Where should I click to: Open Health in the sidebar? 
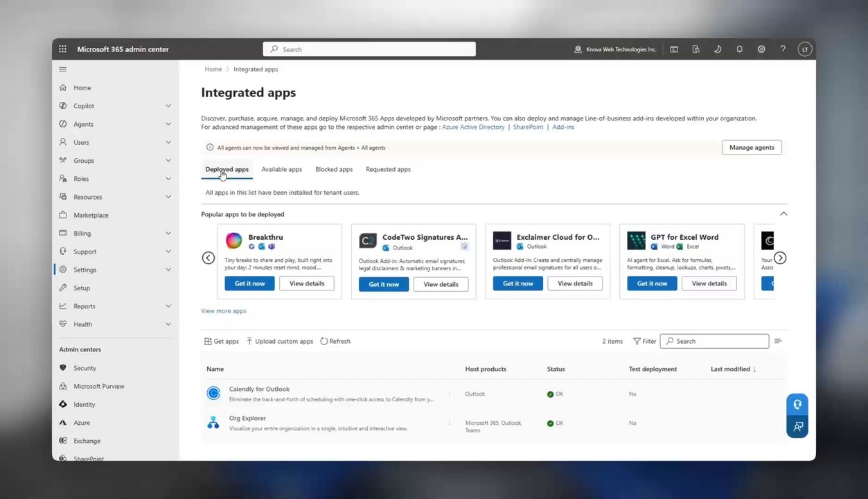click(x=82, y=324)
